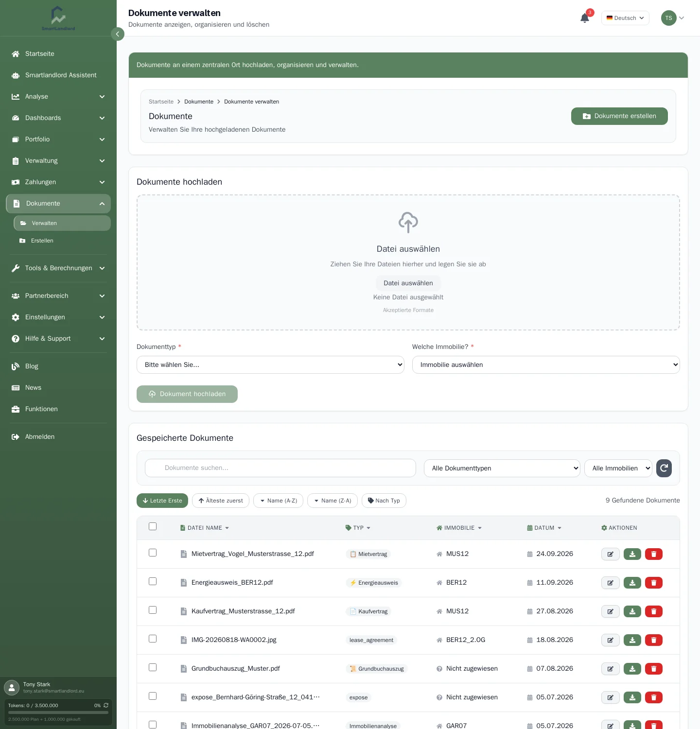Focus the Dokumente suchen search field

click(x=280, y=468)
